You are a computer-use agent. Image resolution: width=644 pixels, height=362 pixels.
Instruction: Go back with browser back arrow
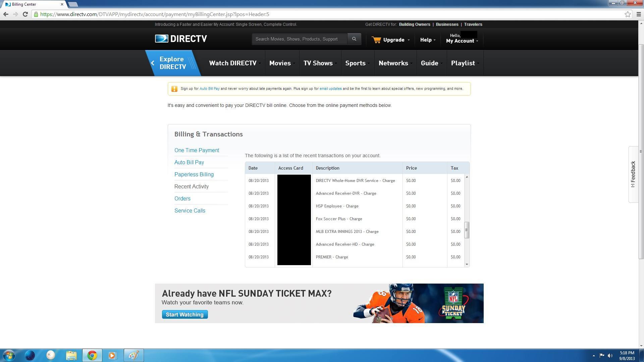6,14
